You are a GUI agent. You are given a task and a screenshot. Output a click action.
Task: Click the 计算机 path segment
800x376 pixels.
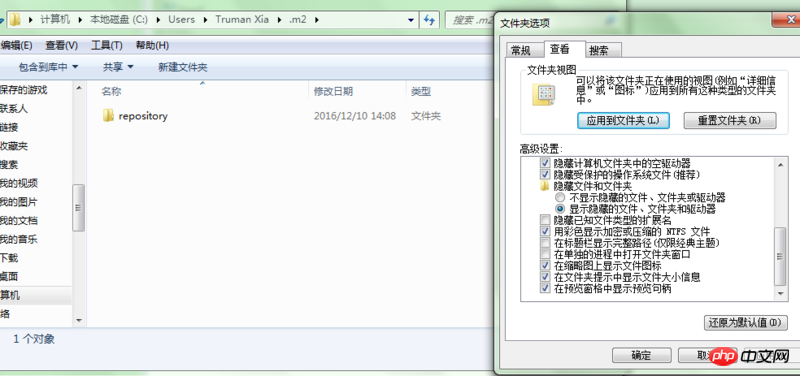coord(55,20)
